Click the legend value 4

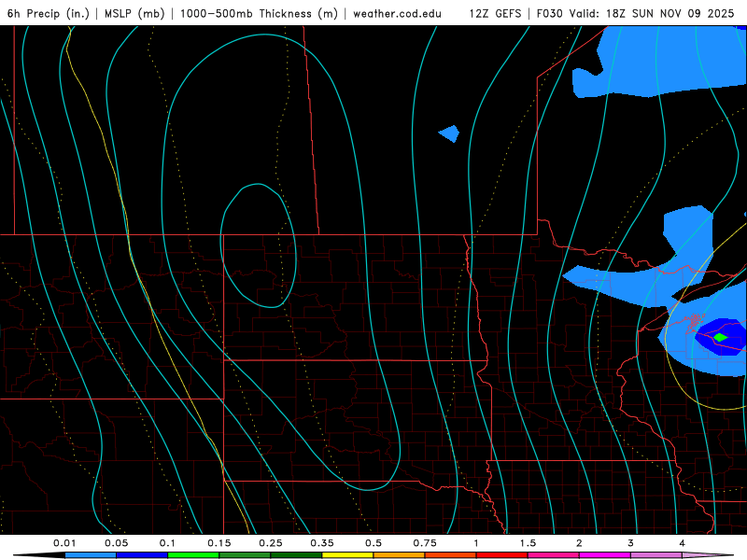coord(683,543)
